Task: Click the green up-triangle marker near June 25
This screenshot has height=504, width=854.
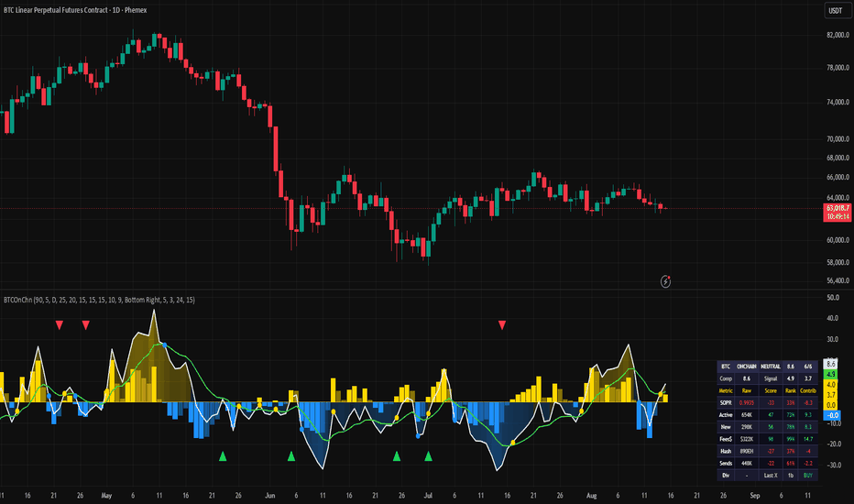Action: (397, 456)
